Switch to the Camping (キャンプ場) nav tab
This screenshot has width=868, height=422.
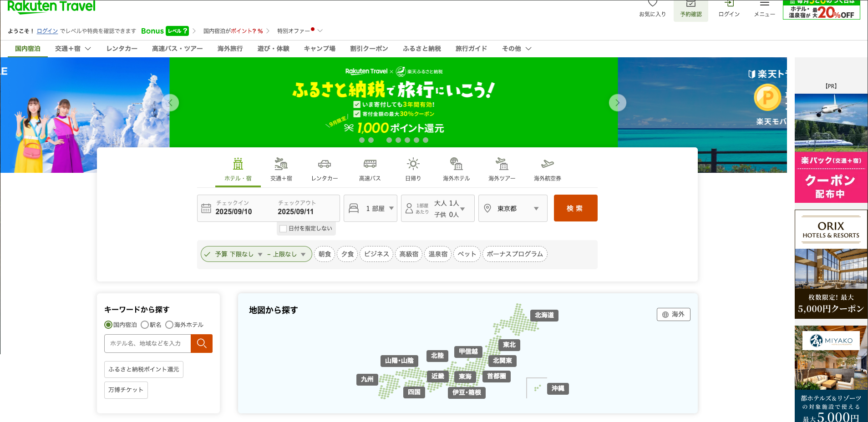click(320, 49)
